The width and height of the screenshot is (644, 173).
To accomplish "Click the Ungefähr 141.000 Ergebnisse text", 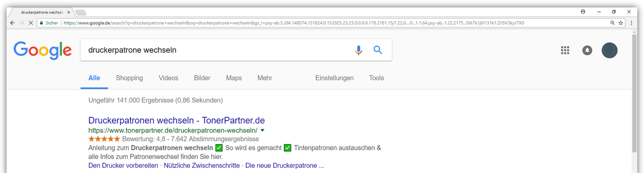I will [x=155, y=100].
